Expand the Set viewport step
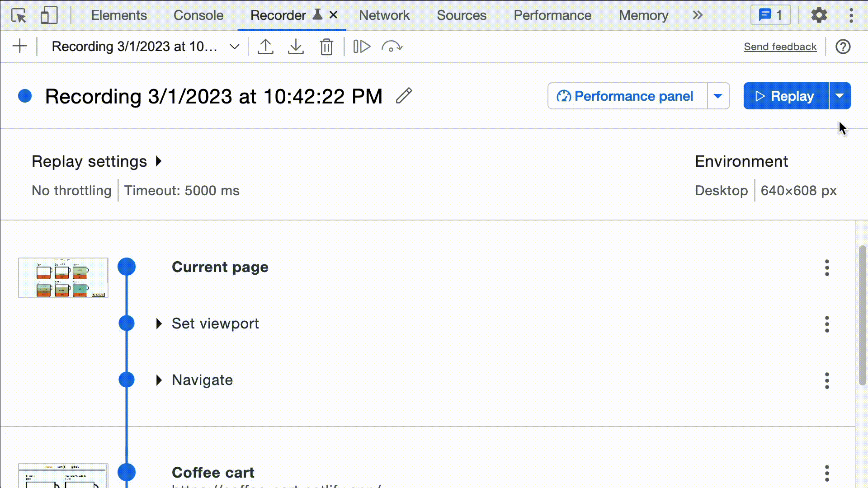The width and height of the screenshot is (868, 488). coord(159,323)
